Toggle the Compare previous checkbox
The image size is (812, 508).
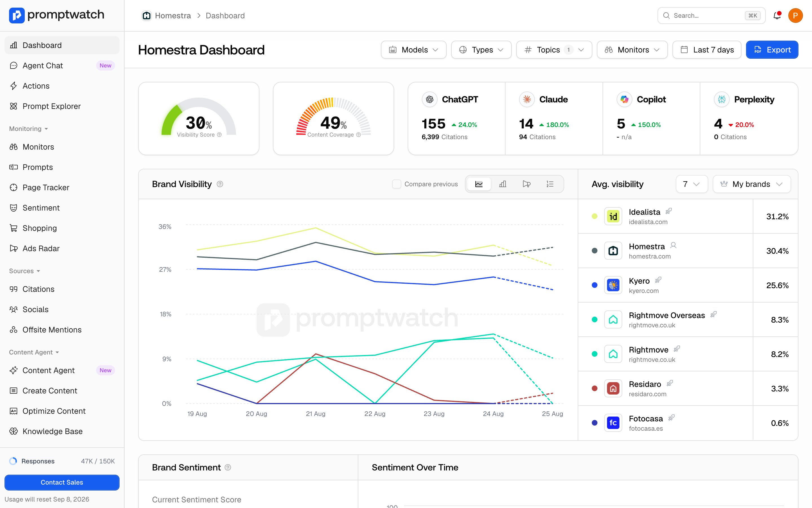point(397,184)
